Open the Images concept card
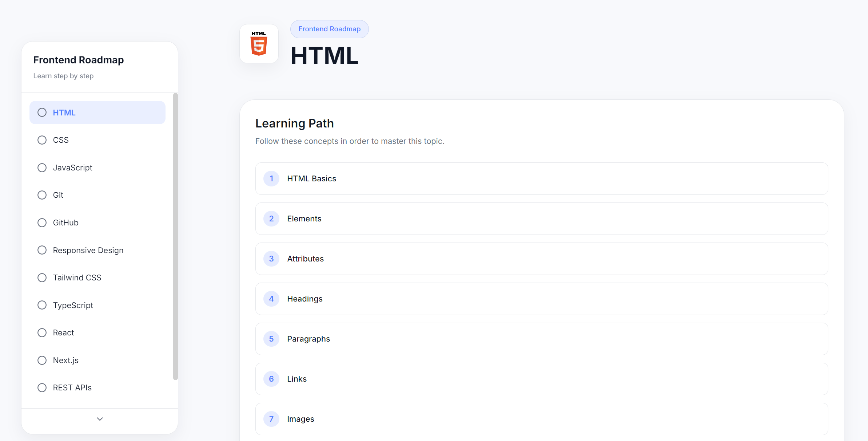The height and width of the screenshot is (441, 868). (542, 419)
